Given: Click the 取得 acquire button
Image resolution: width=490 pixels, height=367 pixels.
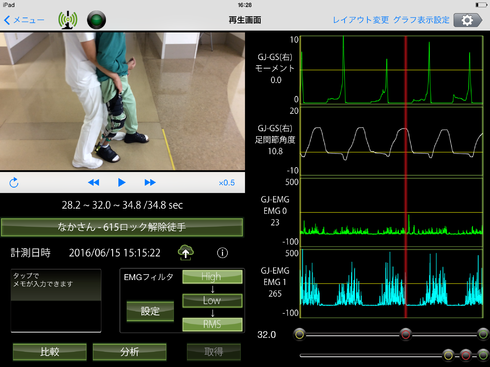Looking at the screenshot, I should pos(214,352).
